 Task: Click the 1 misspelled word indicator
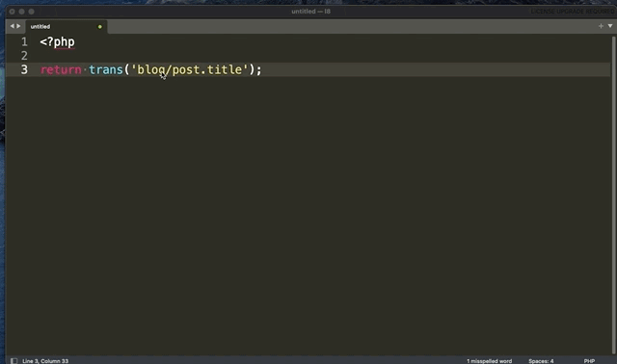click(489, 361)
